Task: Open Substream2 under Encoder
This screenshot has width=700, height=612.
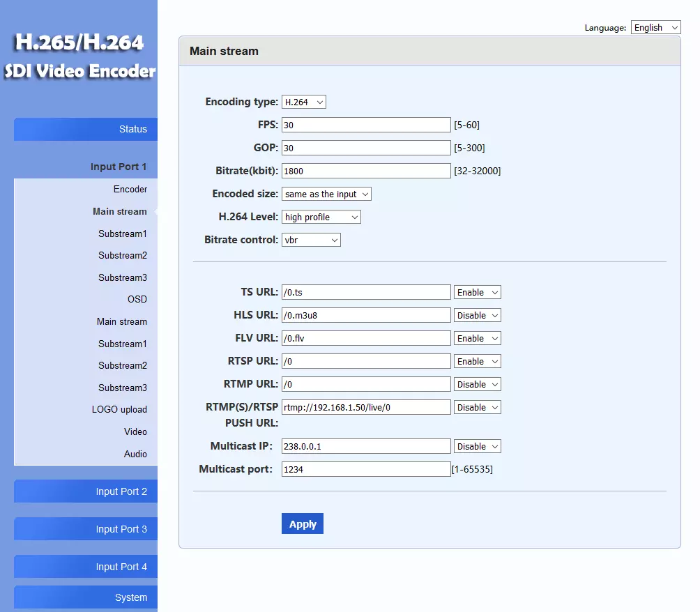Action: tap(122, 255)
